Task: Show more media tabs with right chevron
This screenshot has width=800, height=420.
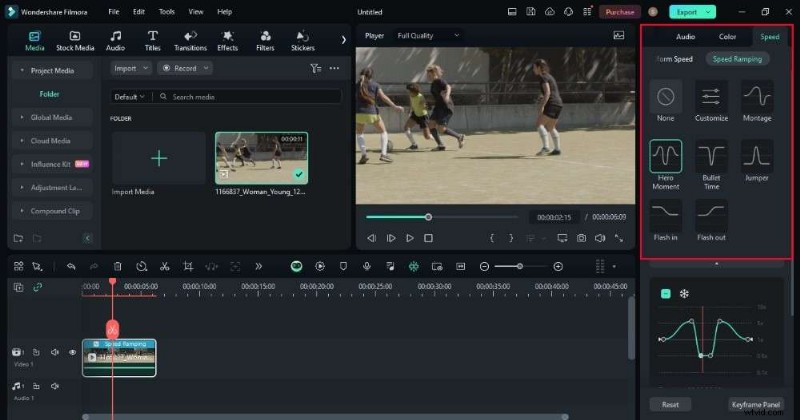Action: coord(343,40)
